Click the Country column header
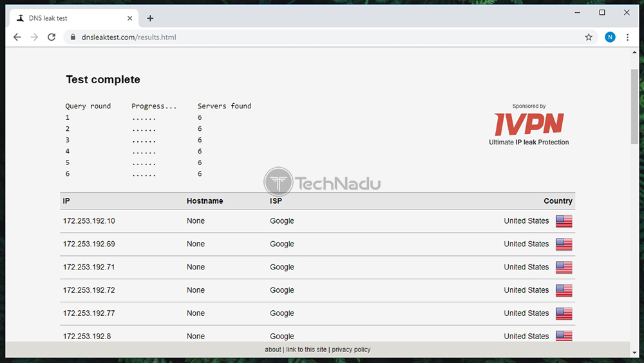The width and height of the screenshot is (644, 363). 558,201
